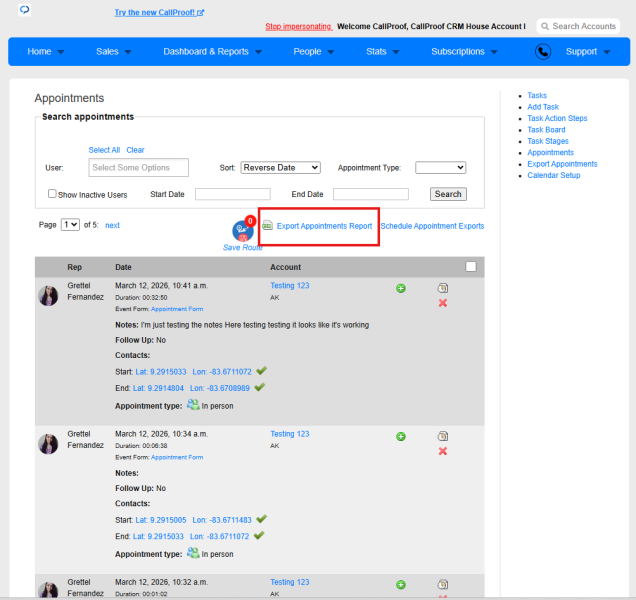Click green plus icon for 10:34 a.m. appointment
The height and width of the screenshot is (600, 636).
[x=401, y=437]
